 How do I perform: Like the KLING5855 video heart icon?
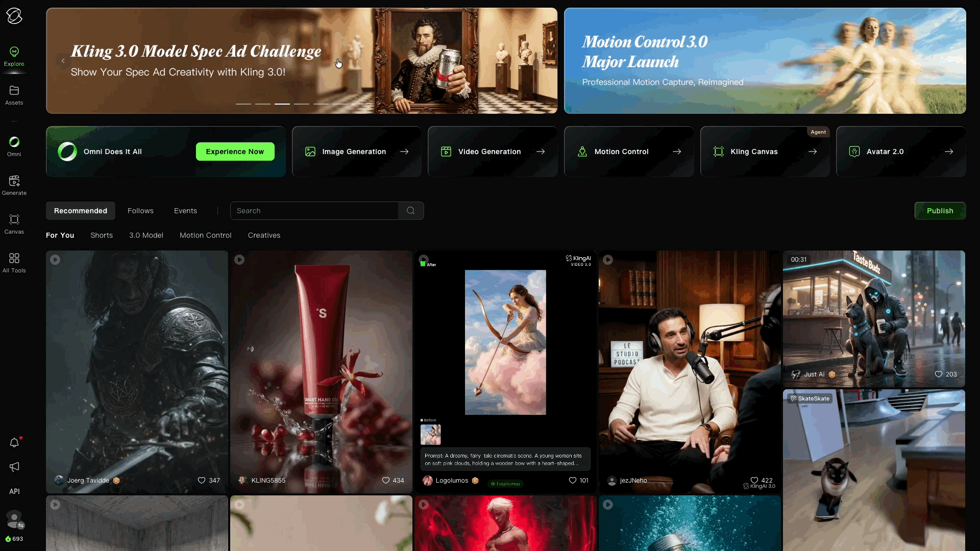coord(386,481)
